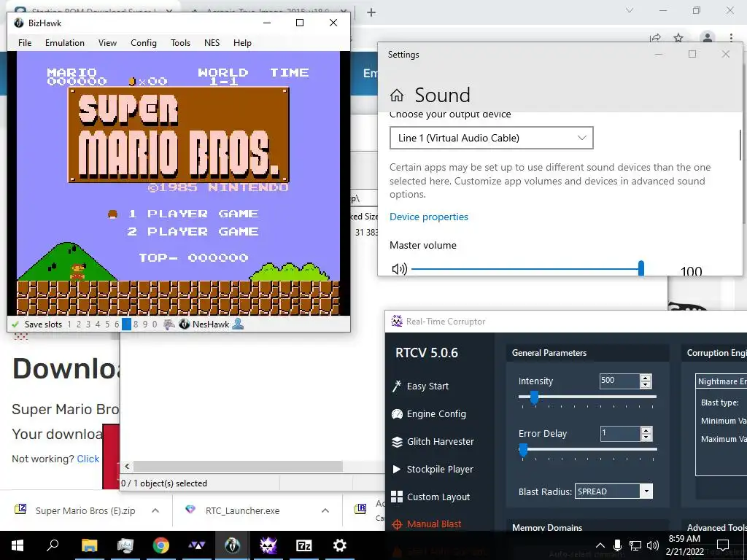Click the Glitch Harvester layers icon
Screen dimensions: 747x560
point(397,442)
